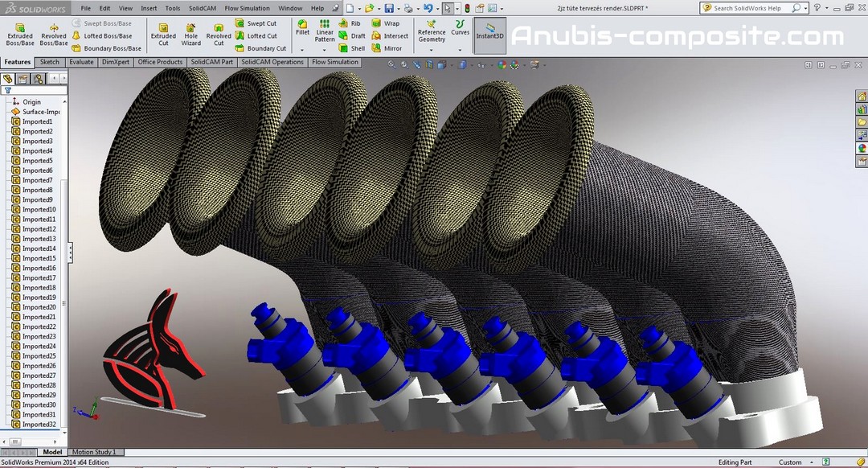
Task: Click the Rib feature icon
Action: [x=350, y=23]
